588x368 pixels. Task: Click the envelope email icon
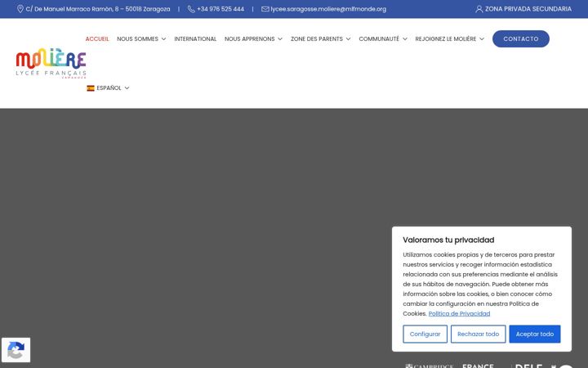[265, 9]
